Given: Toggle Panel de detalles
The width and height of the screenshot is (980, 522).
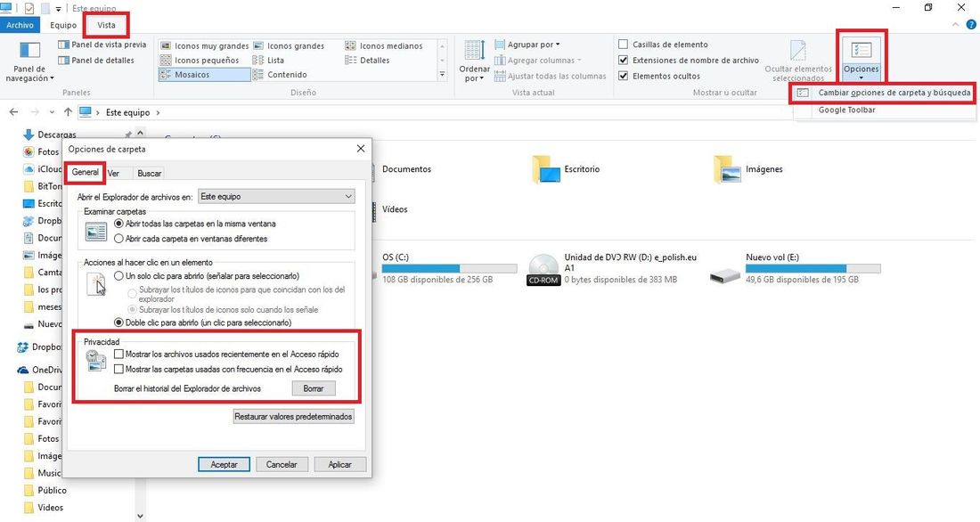Looking at the screenshot, I should [96, 60].
